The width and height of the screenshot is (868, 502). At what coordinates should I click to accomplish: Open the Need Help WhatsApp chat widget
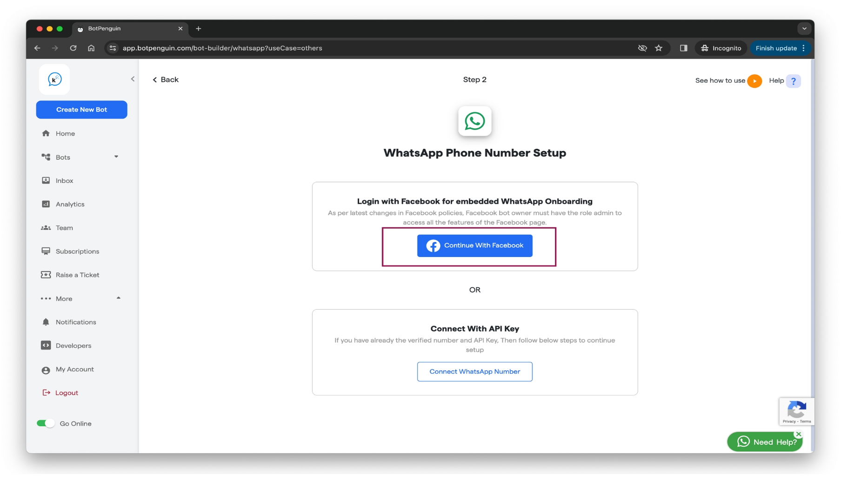tap(764, 442)
